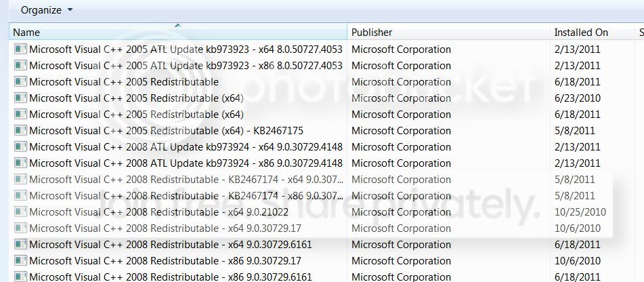Click Microsoft Corporation publisher in x64 9.0.21022 row
The width and height of the screenshot is (644, 282).
(x=402, y=212)
